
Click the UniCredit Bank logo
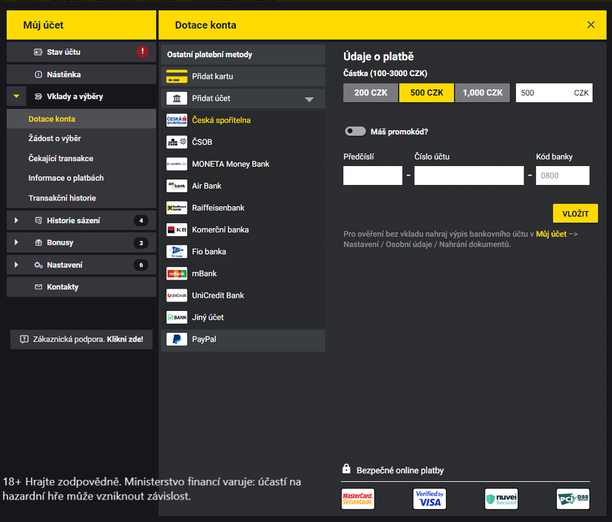176,295
